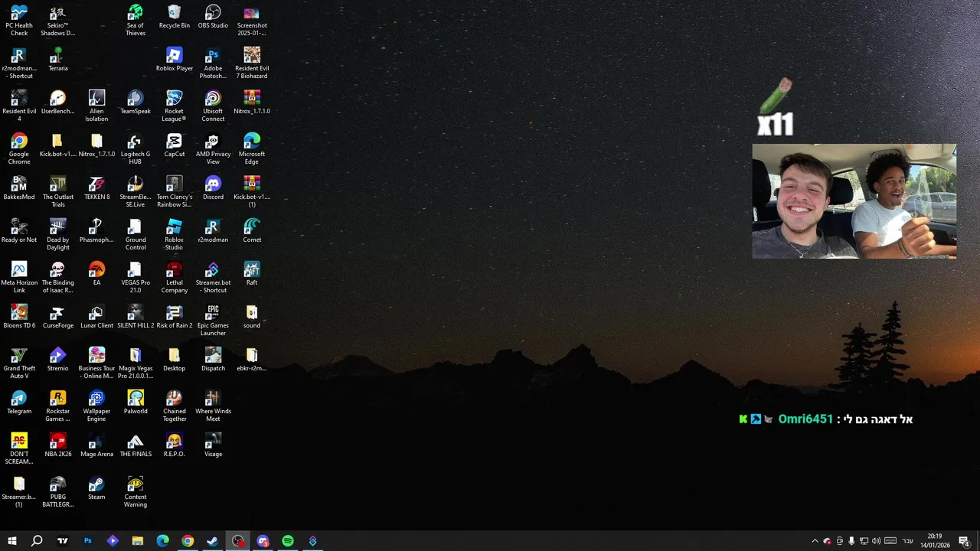980x551 pixels.
Task: Launch Discord desktop shortcut
Action: pyautogui.click(x=213, y=188)
